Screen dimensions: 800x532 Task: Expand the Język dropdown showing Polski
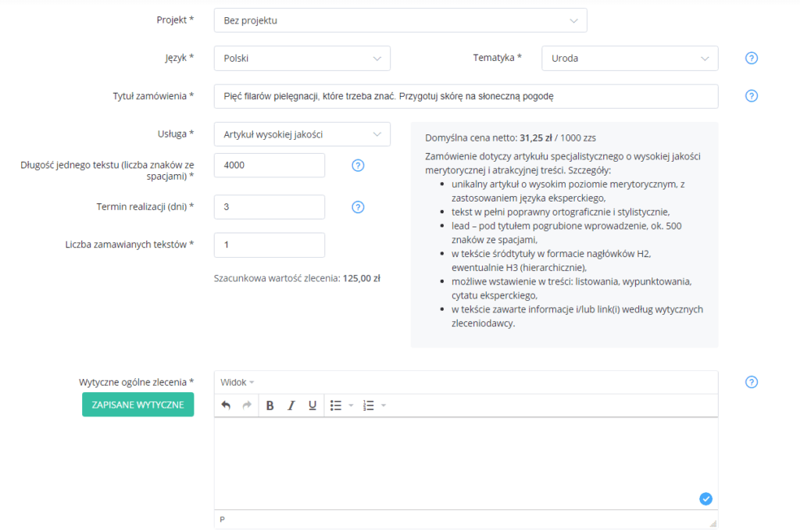tap(302, 59)
